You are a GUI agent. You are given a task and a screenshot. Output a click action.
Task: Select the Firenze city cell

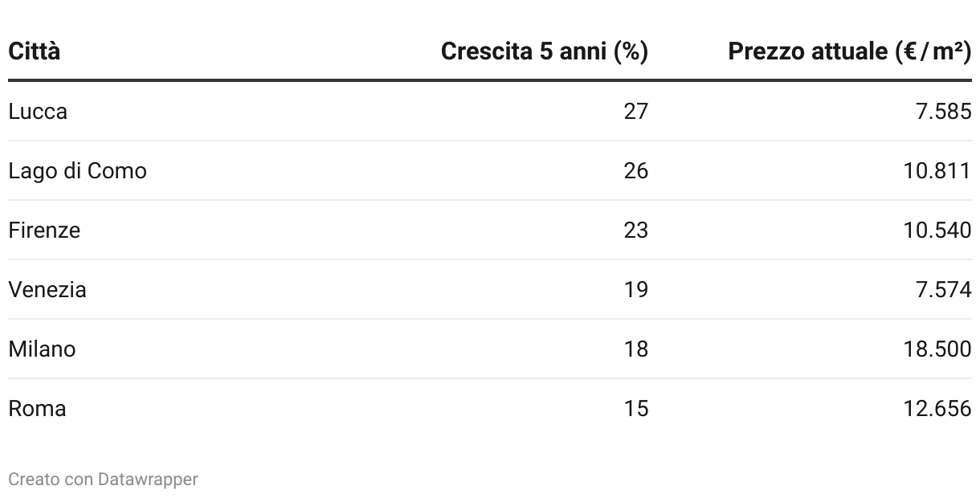(44, 230)
